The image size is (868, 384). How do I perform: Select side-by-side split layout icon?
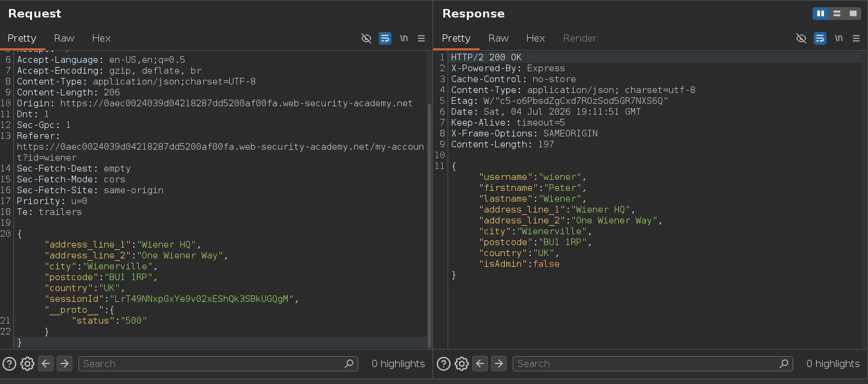click(x=820, y=13)
